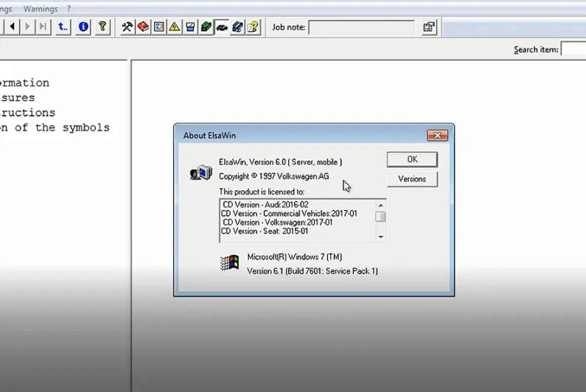This screenshot has width=586, height=392.
Task: Click the document with question mark icon
Action: click(253, 27)
